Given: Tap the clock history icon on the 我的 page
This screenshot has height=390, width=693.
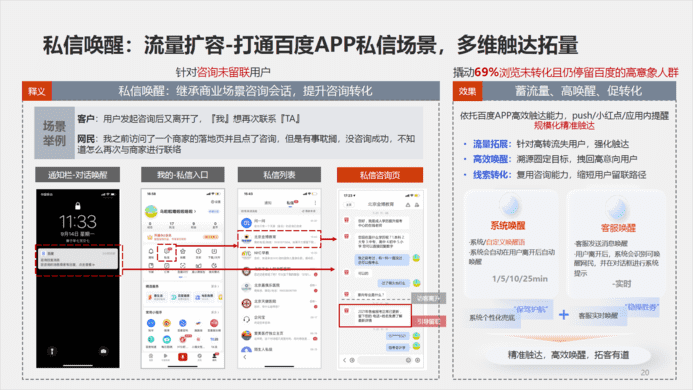Looking at the screenshot, I should pyautogui.click(x=198, y=252).
